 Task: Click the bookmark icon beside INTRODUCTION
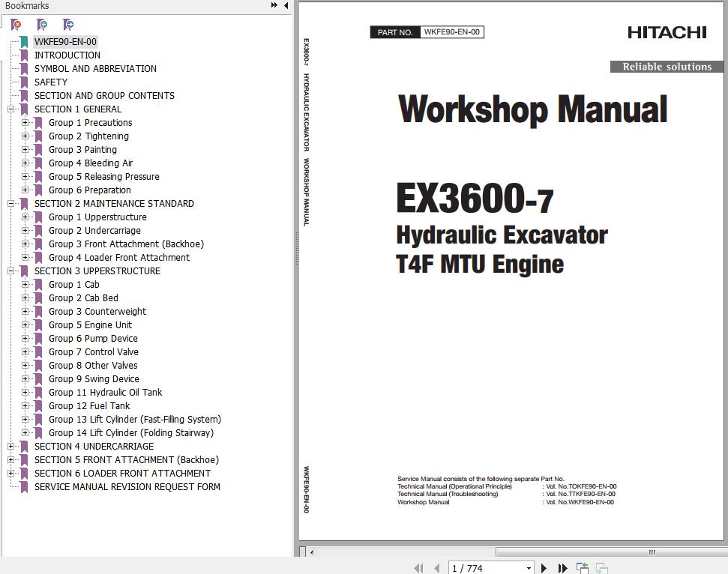(x=24, y=55)
